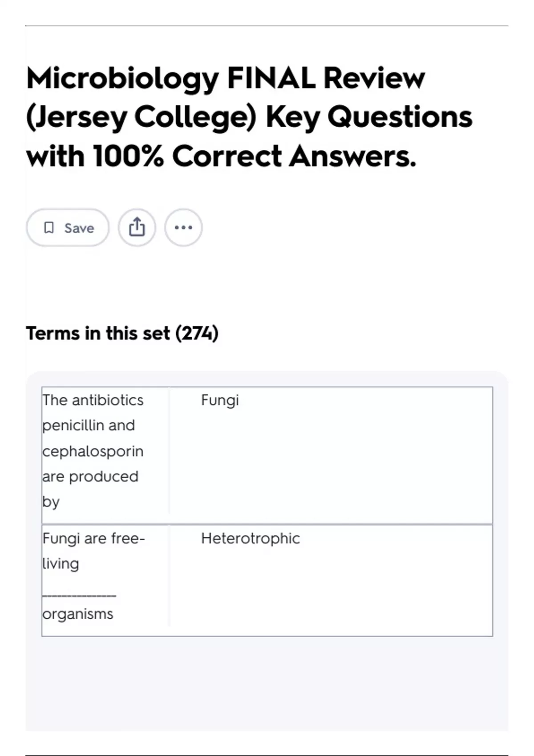Click the count "(274)" in terms heading
Viewport: 534px width, 756px height.
click(x=197, y=333)
